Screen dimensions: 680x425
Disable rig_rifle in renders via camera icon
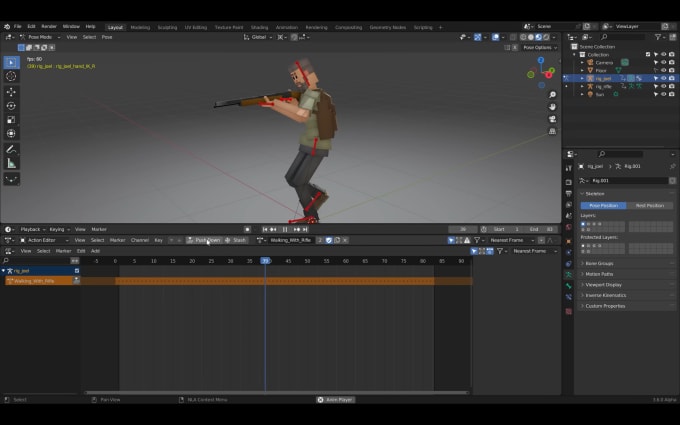point(672,86)
